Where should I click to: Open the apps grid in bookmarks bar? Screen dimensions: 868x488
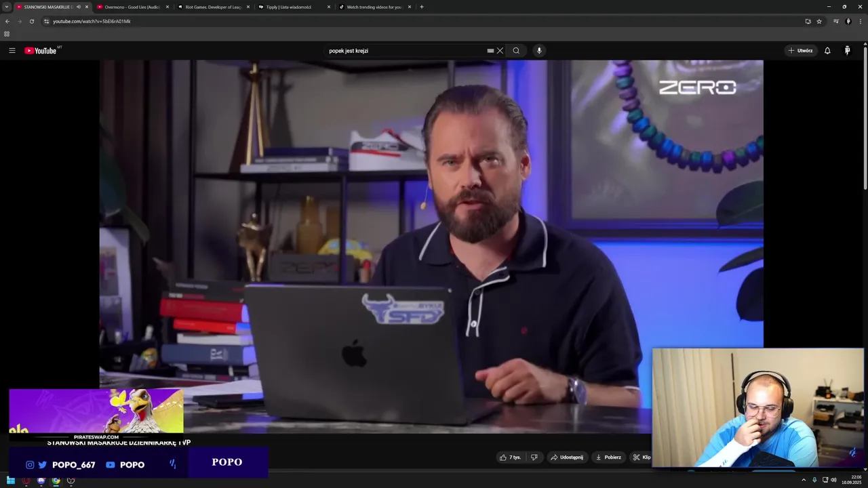7,34
